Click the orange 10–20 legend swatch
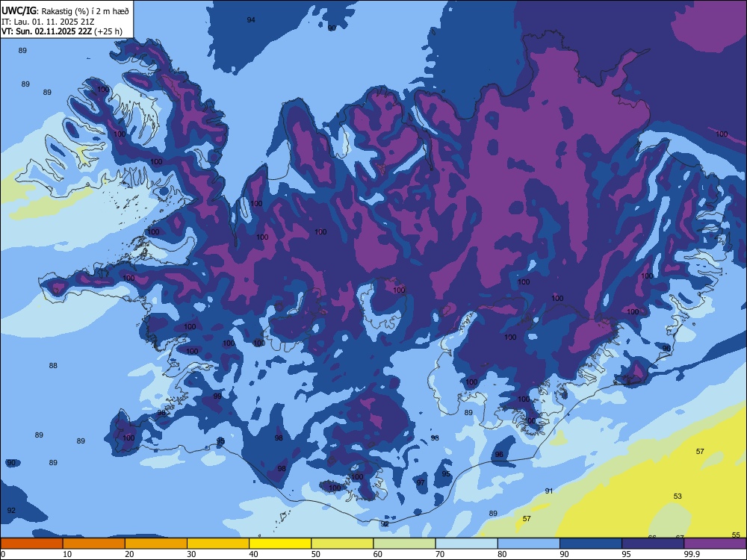747x560 pixels. click(94, 544)
